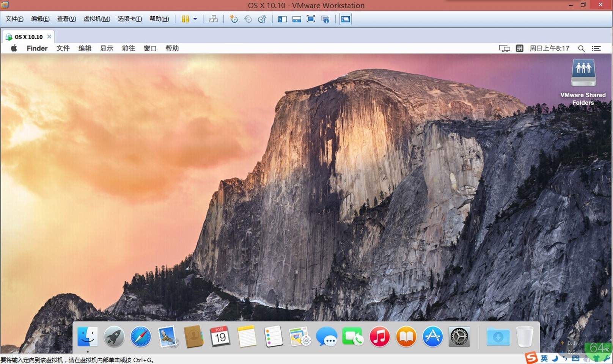This screenshot has width=613, height=364.
Task: Toggle the console view button in toolbar
Action: (346, 19)
